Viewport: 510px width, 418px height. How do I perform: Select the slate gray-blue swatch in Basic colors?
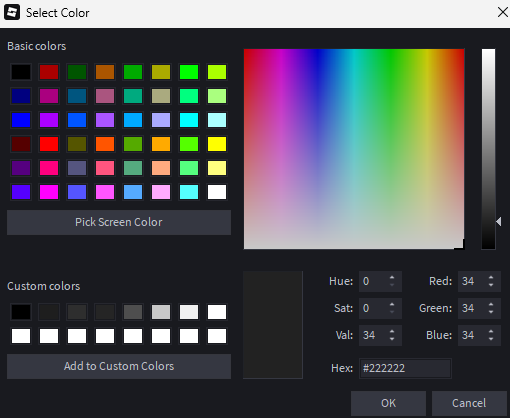pyautogui.click(x=77, y=168)
